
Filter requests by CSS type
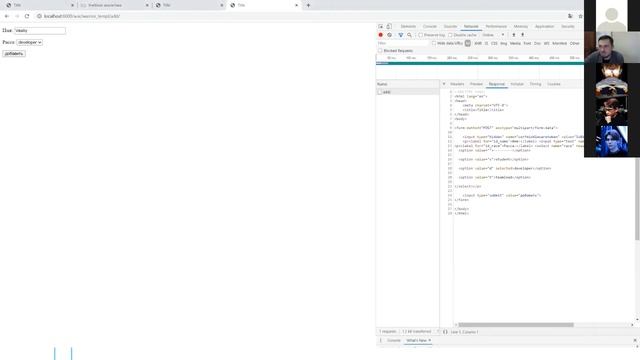point(494,43)
